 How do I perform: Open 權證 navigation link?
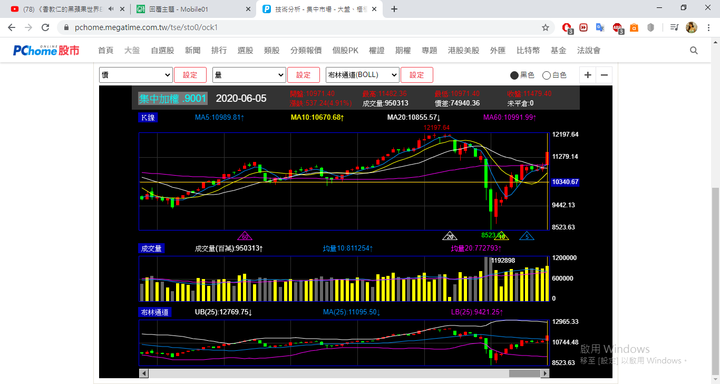point(377,51)
